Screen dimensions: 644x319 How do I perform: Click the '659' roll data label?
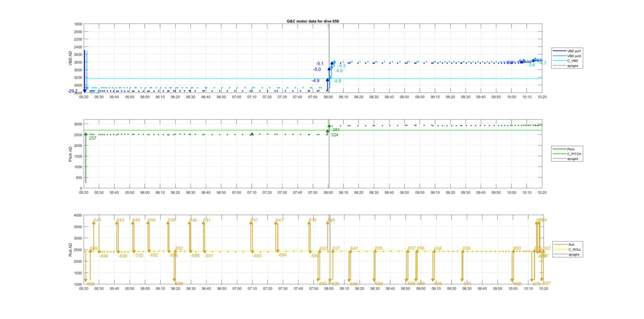466,249
